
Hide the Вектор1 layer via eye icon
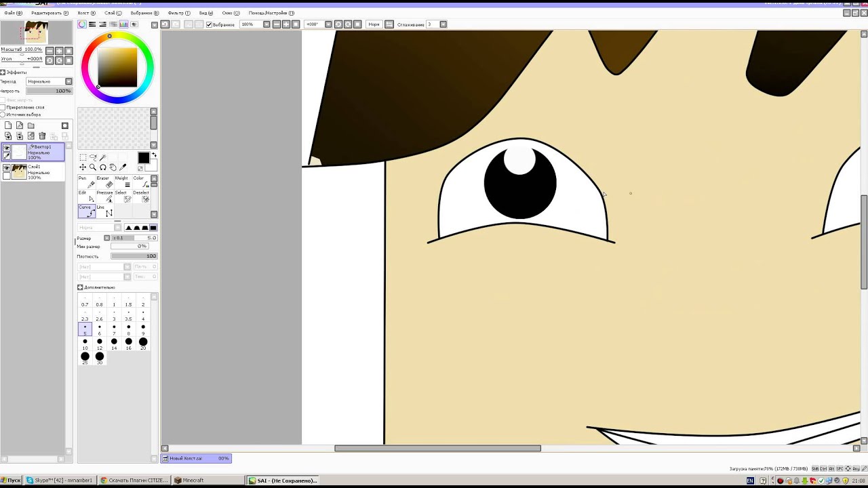(7, 148)
